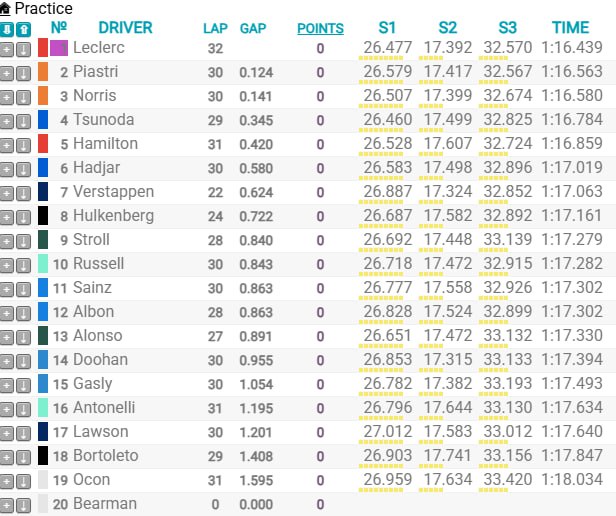Image resolution: width=616 pixels, height=516 pixels.
Task: Click the plus icon in Russell's row
Action: [x=7, y=264]
